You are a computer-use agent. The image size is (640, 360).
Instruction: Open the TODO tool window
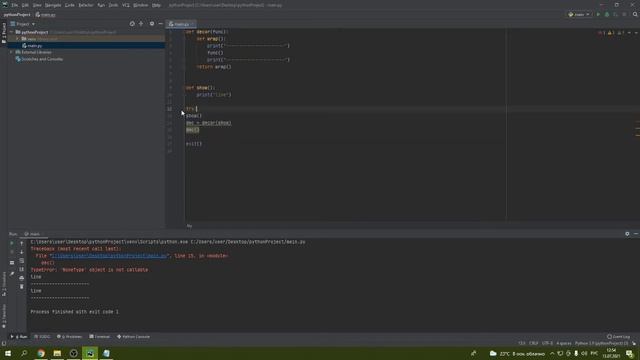click(42, 337)
